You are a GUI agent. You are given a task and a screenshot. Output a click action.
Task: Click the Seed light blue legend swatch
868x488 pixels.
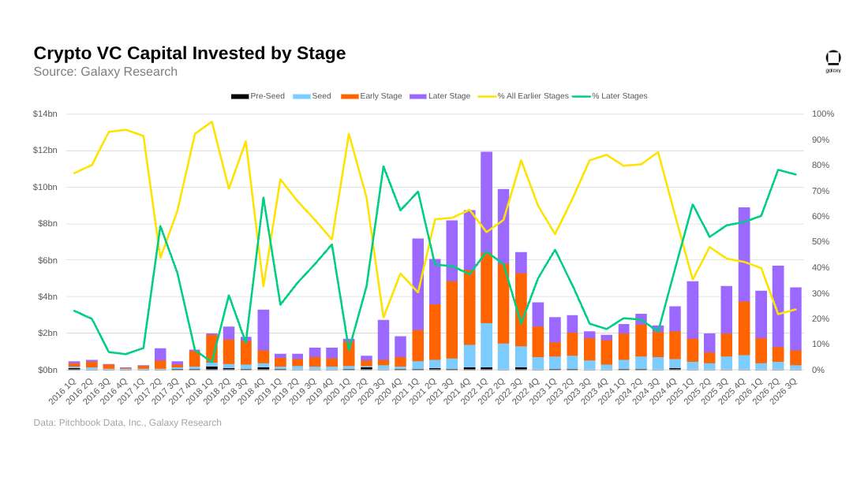tap(301, 96)
